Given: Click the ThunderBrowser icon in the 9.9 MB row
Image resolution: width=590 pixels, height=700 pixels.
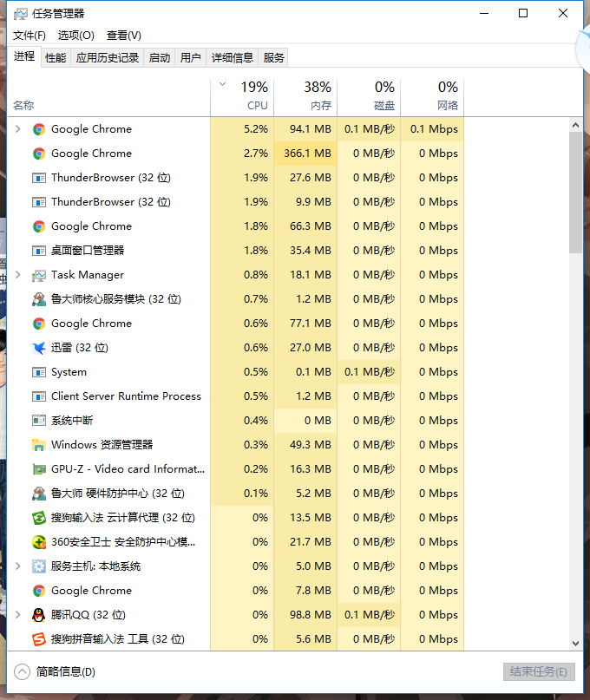Looking at the screenshot, I should [x=39, y=202].
